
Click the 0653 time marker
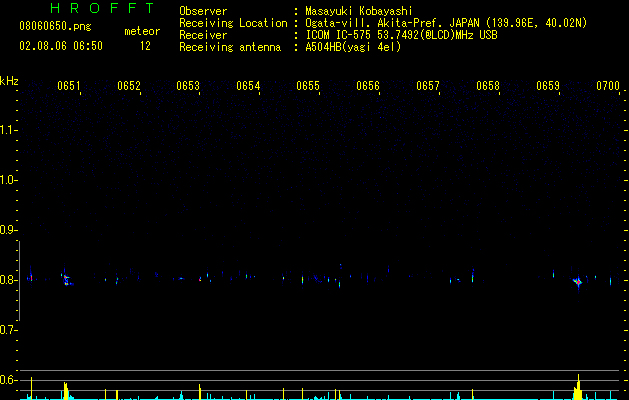(x=188, y=86)
